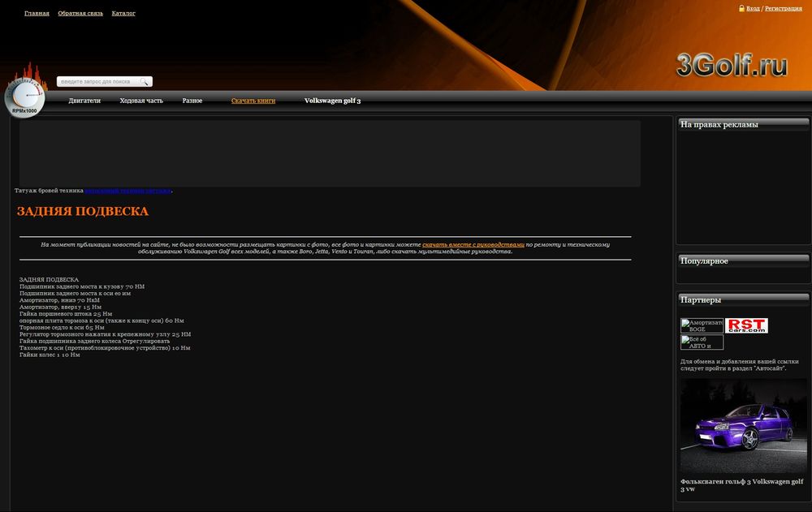The height and width of the screenshot is (512, 812).
Task: Click the line 'Подшипник заднего моста к кузову 70 НМ'
Action: (82, 286)
